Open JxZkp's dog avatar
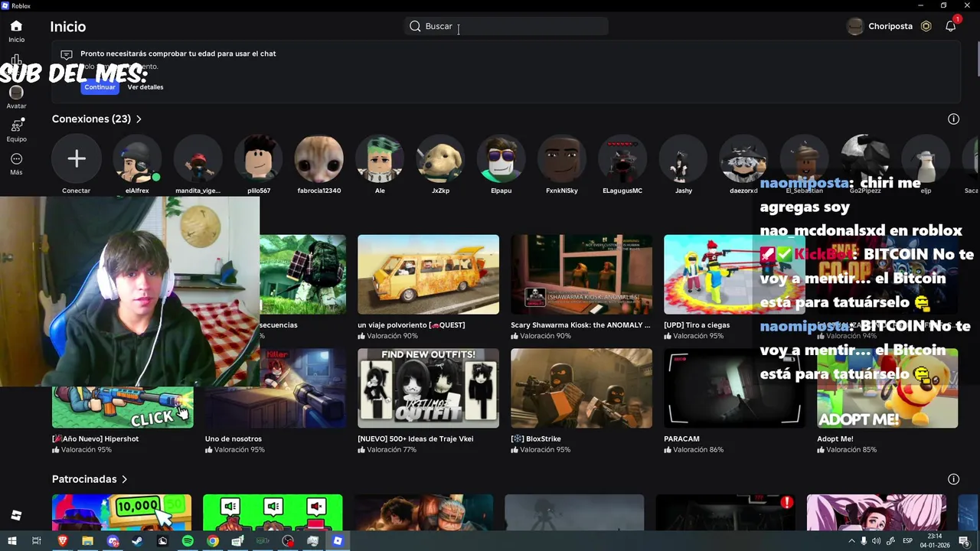 (440, 159)
